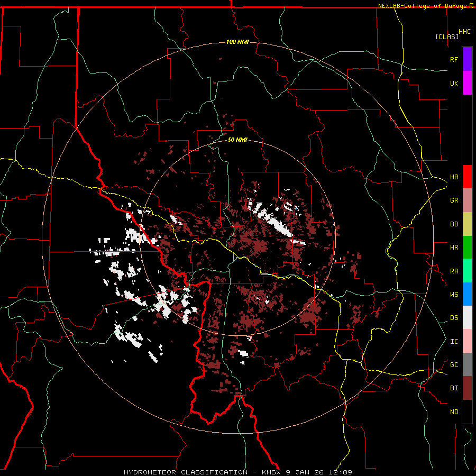Click the HA red legend swatch
476x476 pixels.
(x=467, y=177)
